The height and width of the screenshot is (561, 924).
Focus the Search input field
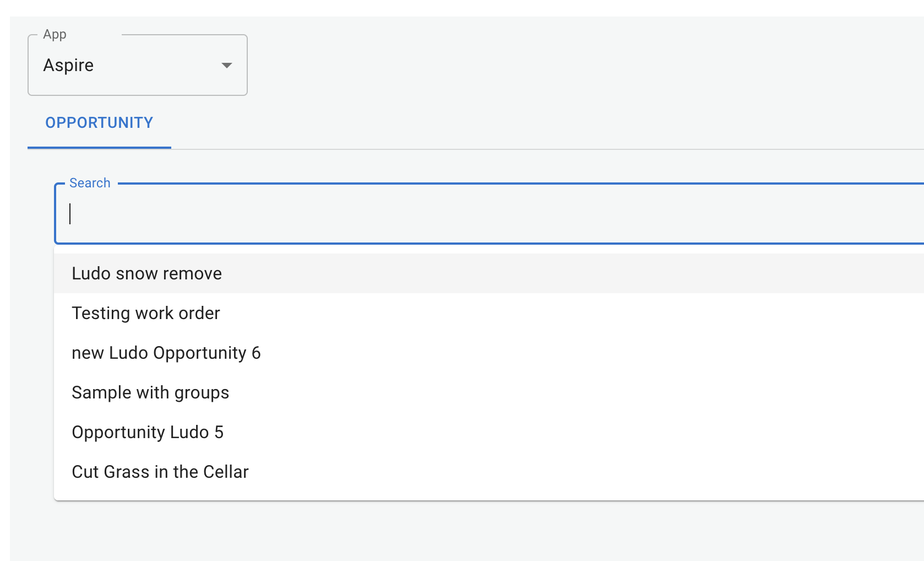click(441, 214)
